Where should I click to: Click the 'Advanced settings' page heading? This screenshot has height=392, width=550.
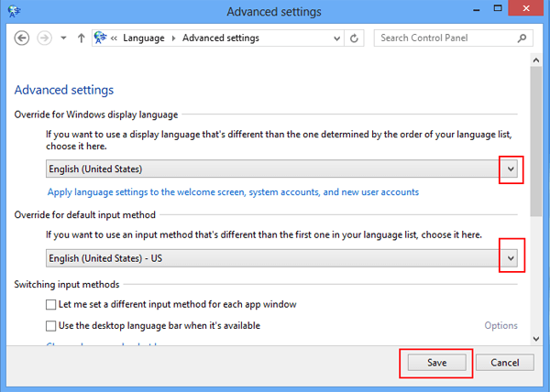point(64,90)
